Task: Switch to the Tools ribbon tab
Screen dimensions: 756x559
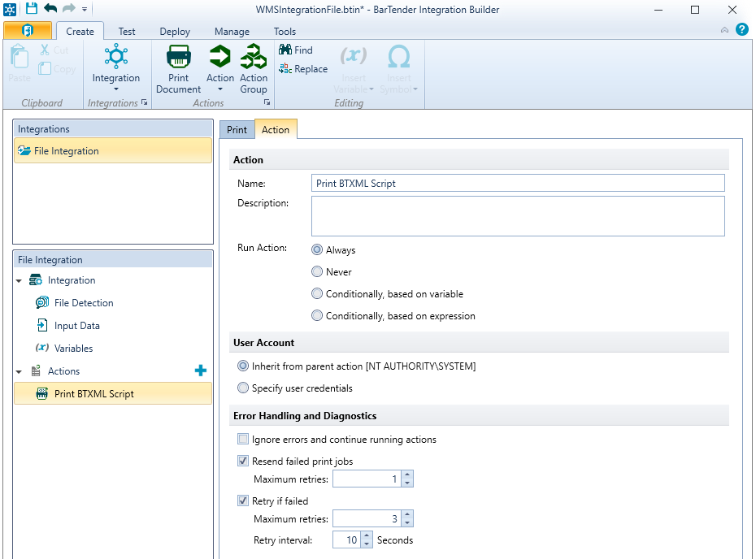Action: pyautogui.click(x=285, y=32)
